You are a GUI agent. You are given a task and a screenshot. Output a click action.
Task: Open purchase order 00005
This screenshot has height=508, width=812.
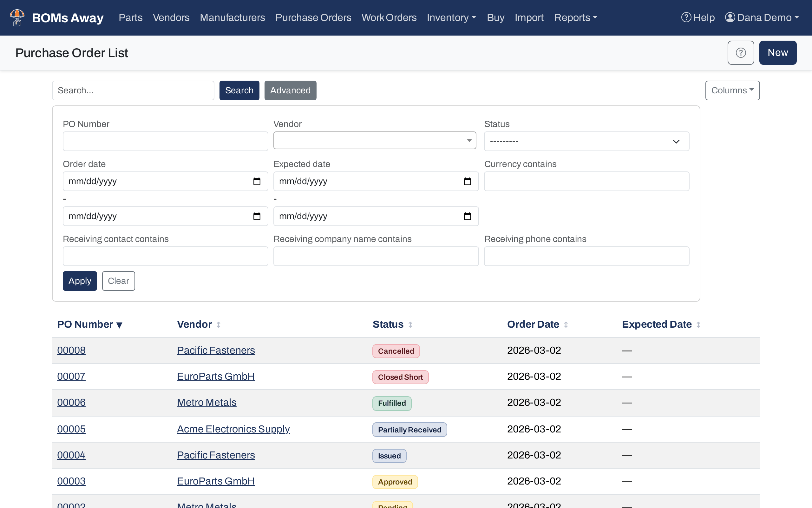[x=71, y=429]
